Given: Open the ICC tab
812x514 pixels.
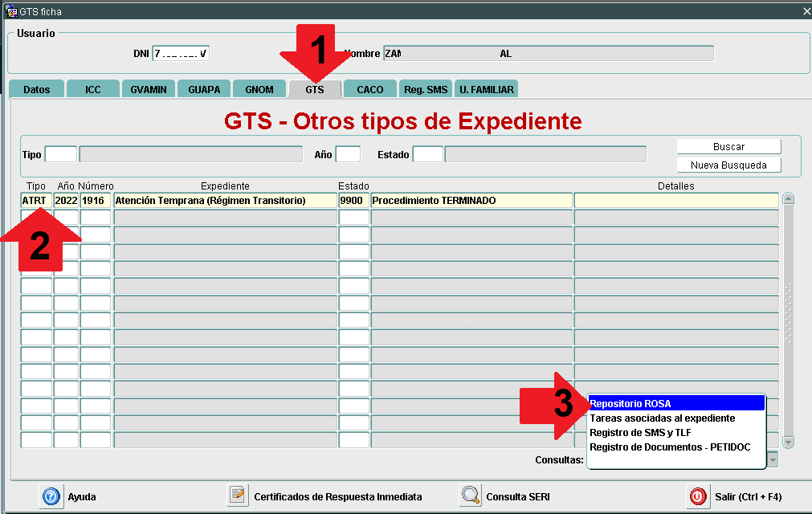Looking at the screenshot, I should [x=93, y=89].
